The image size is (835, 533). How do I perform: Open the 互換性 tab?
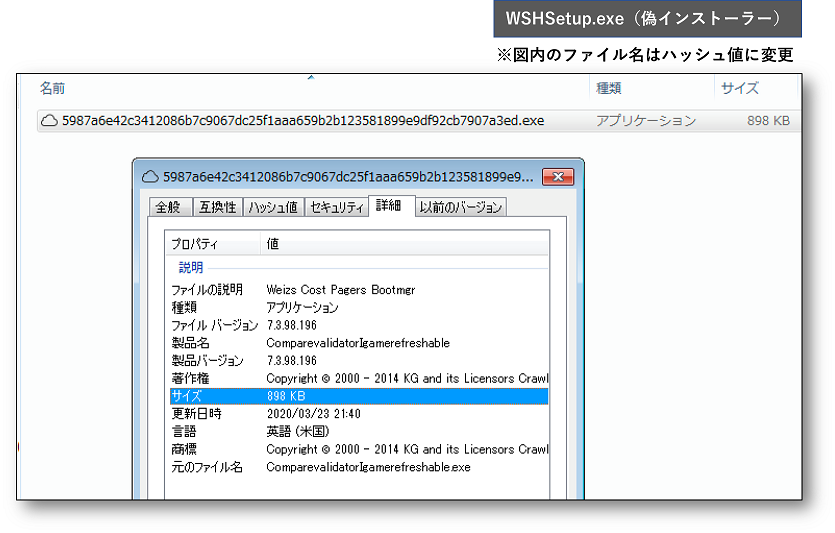click(217, 207)
